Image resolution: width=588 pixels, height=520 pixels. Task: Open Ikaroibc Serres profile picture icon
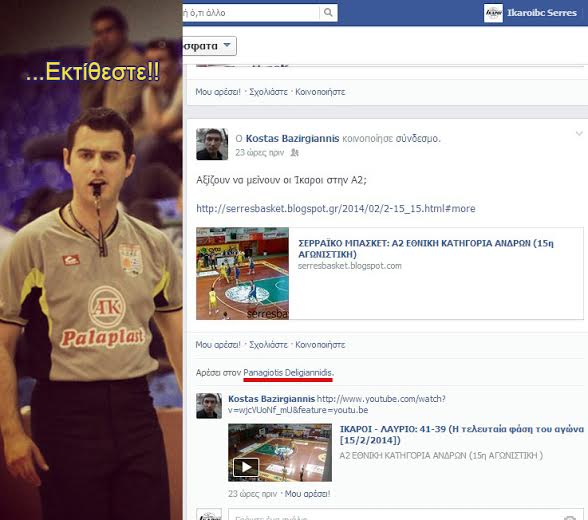tap(493, 13)
